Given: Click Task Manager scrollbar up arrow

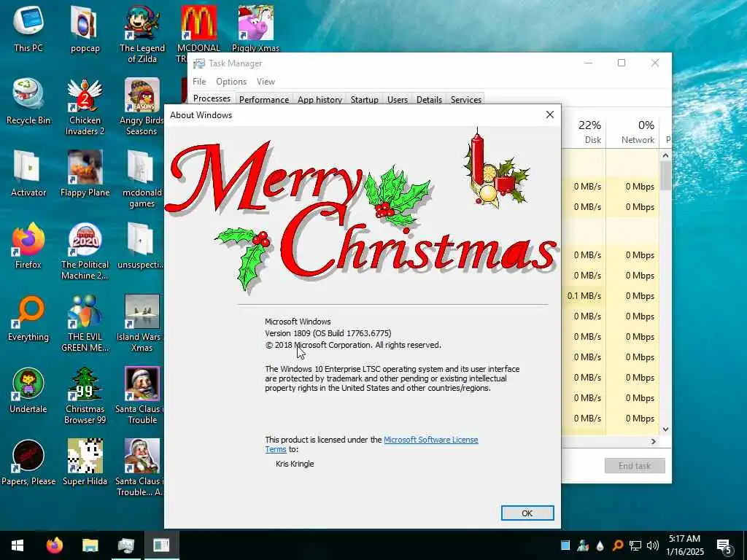Looking at the screenshot, I should pos(665,156).
